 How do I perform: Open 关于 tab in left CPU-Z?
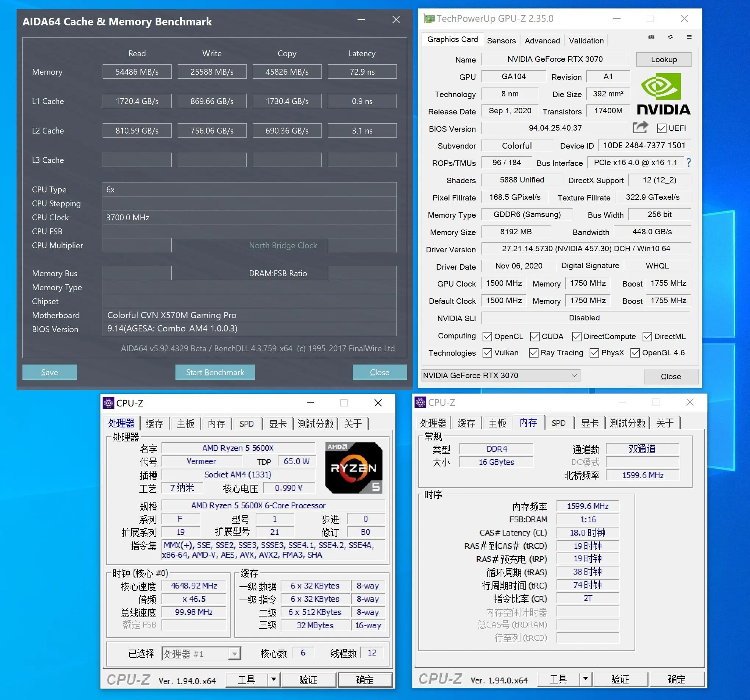pos(353,424)
